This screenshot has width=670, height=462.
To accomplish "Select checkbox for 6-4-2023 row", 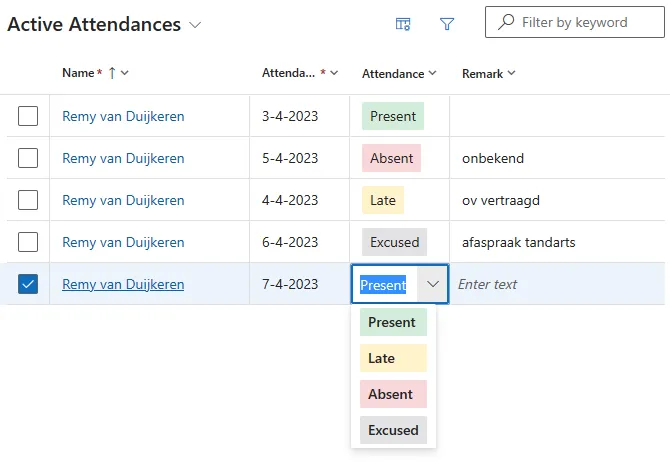I will pos(28,242).
